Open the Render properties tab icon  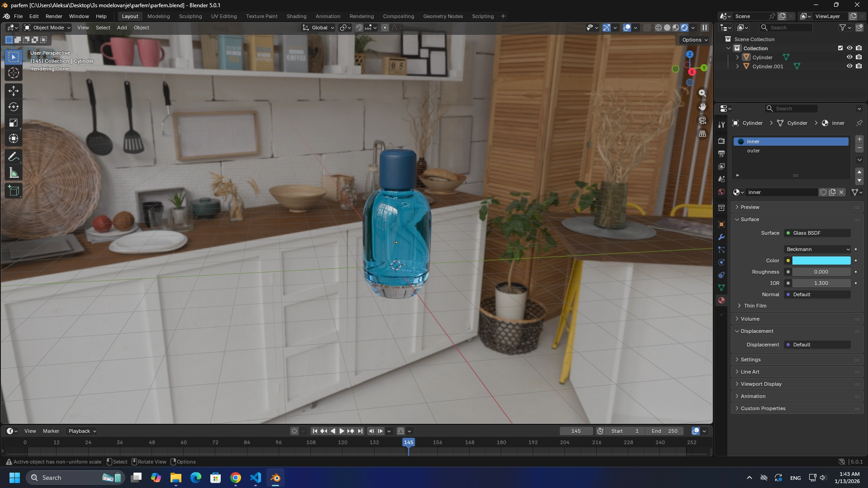point(721,141)
